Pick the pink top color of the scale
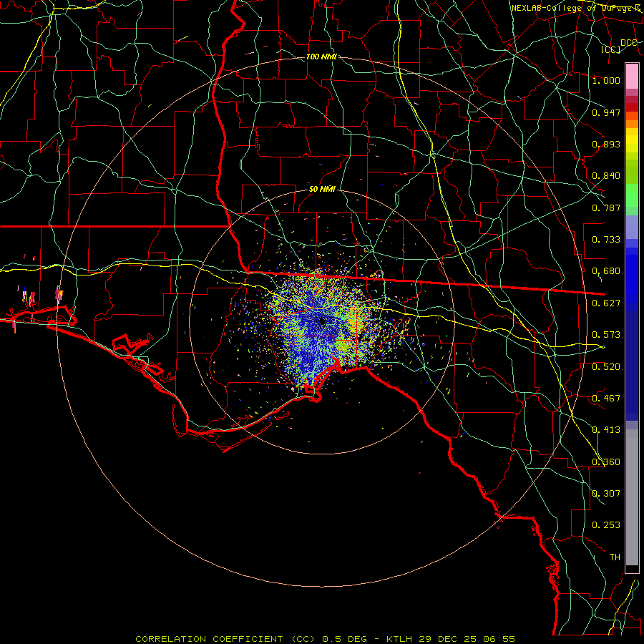Viewport: 644px width, 644px height. (632, 76)
